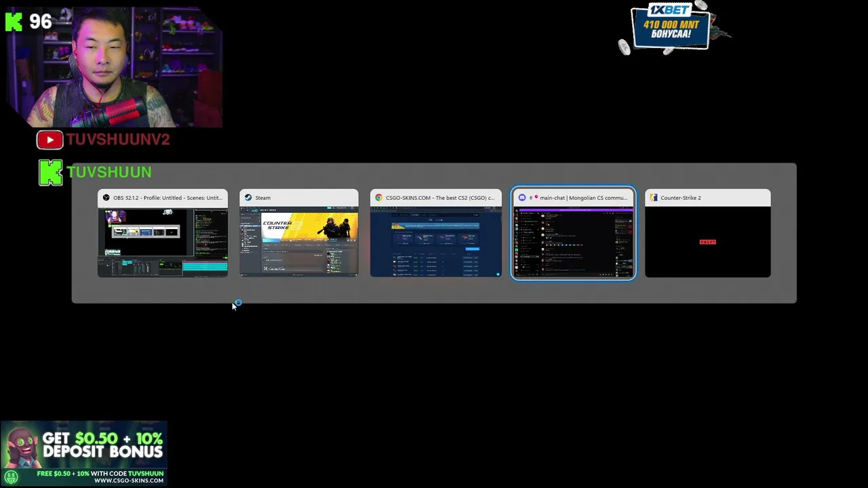This screenshot has width=868, height=488.
Task: Switch to the Steam window thumbnail
Action: point(299,233)
